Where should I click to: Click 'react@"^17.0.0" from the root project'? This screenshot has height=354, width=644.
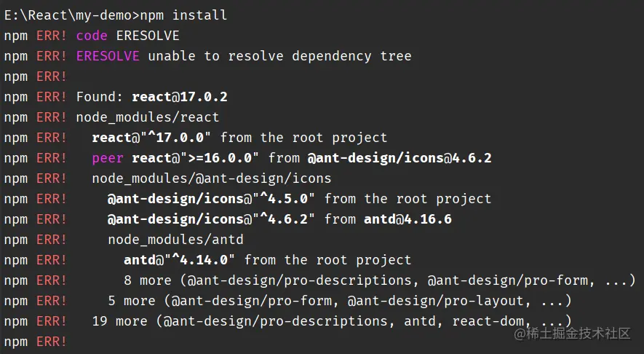[239, 138]
